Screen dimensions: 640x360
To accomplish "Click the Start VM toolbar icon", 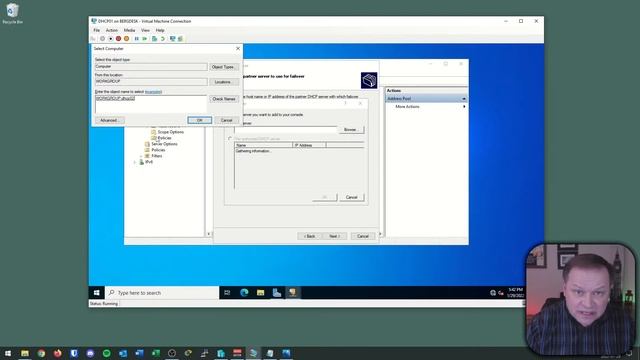I will [102, 39].
